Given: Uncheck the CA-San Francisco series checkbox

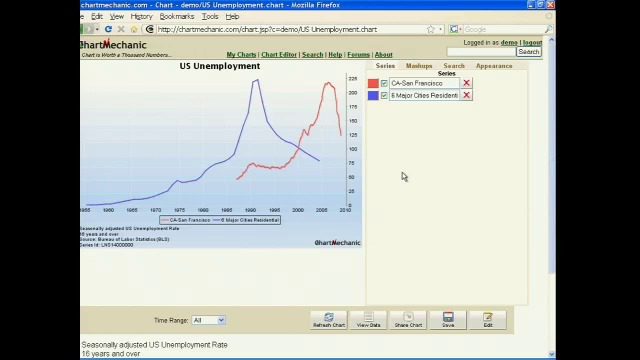Looking at the screenshot, I should click(384, 83).
